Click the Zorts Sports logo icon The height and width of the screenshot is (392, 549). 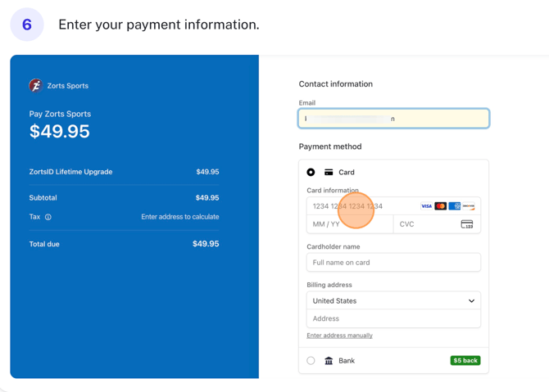[35, 85]
